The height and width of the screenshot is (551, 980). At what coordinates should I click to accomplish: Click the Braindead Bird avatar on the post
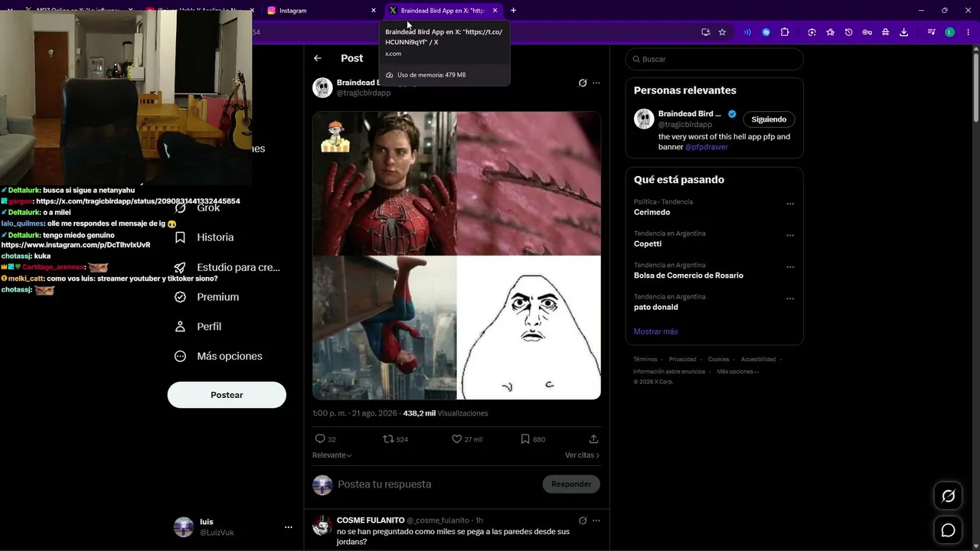(322, 88)
